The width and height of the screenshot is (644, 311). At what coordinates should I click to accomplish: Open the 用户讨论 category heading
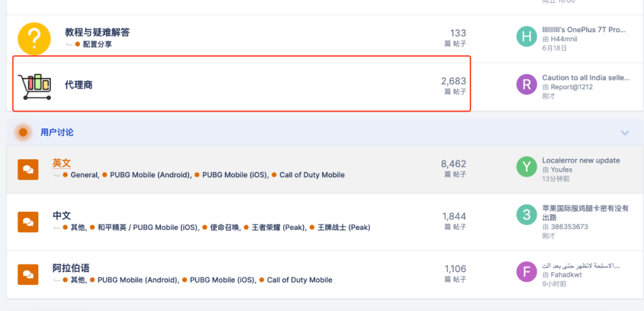pyautogui.click(x=57, y=133)
